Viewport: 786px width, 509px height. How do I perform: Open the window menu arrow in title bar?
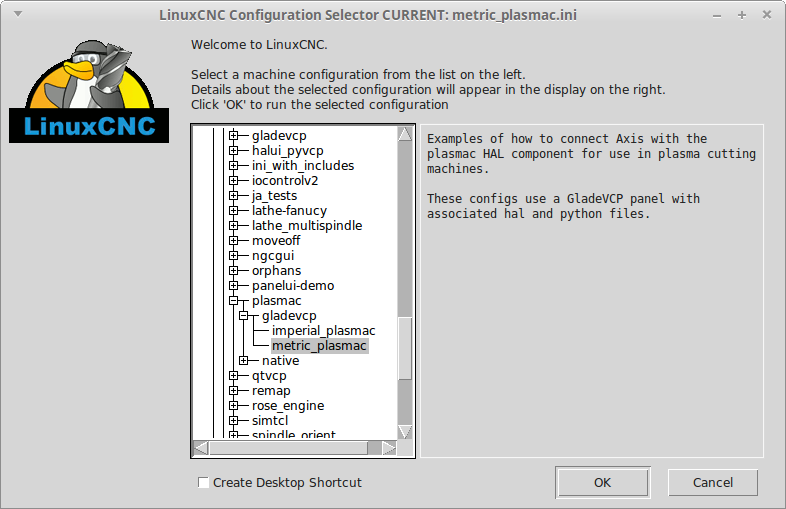tap(18, 14)
